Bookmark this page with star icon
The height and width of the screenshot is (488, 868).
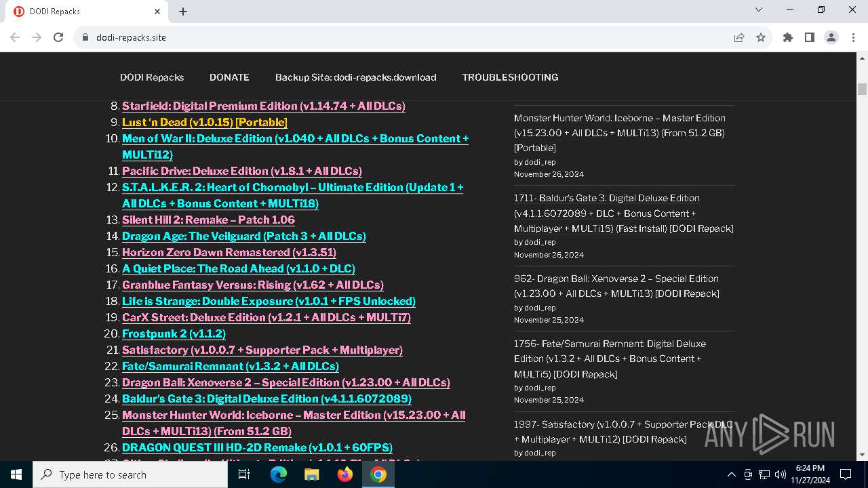tap(761, 37)
